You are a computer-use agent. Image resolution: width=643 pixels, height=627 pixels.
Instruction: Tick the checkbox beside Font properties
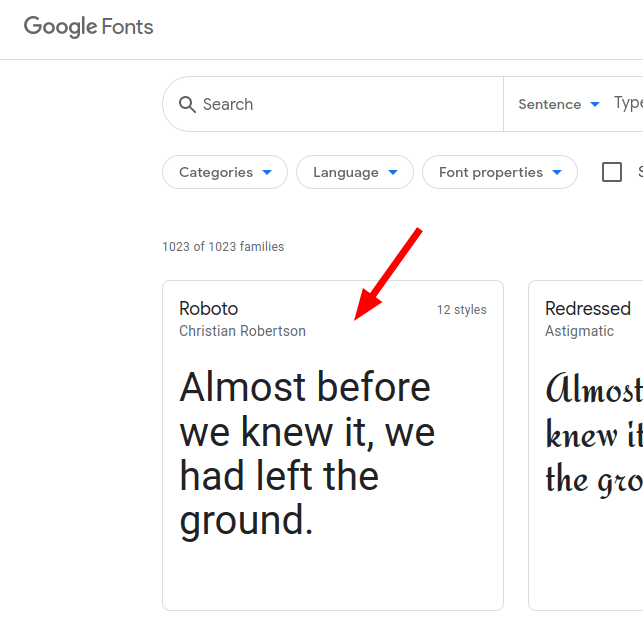612,172
